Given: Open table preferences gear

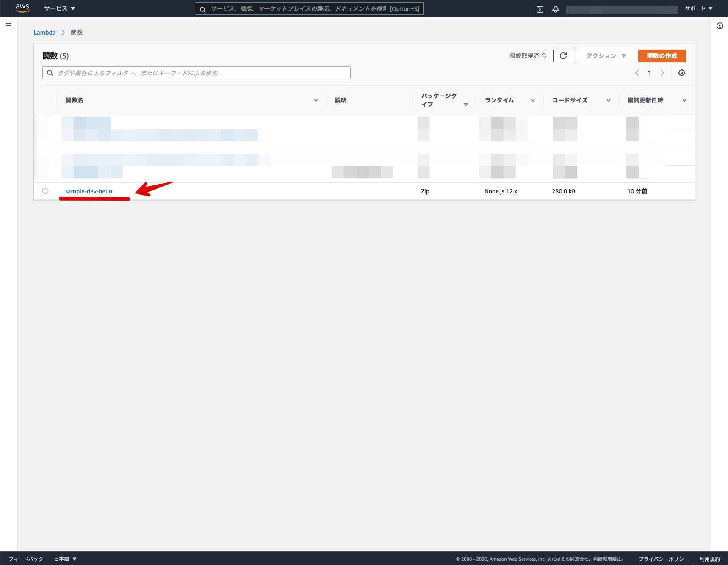Looking at the screenshot, I should [682, 73].
